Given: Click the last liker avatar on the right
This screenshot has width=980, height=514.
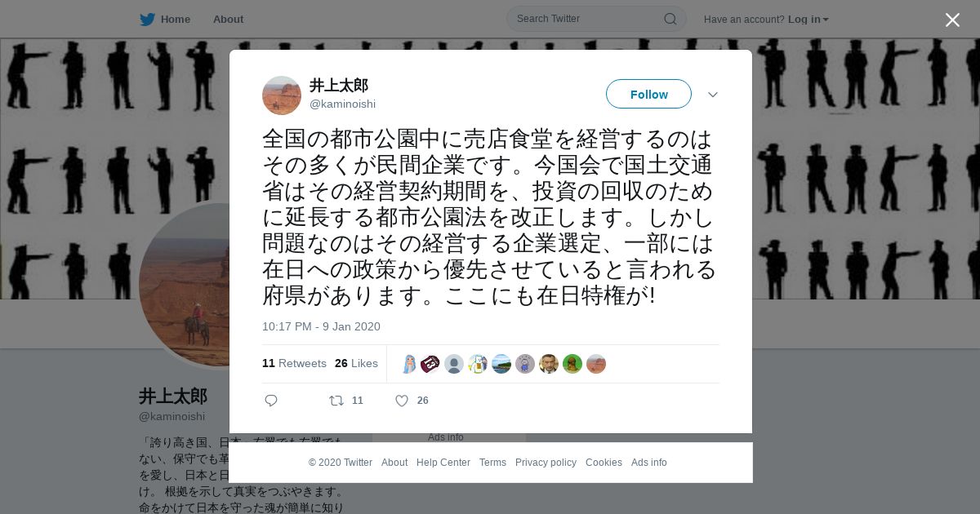Looking at the screenshot, I should 596,364.
